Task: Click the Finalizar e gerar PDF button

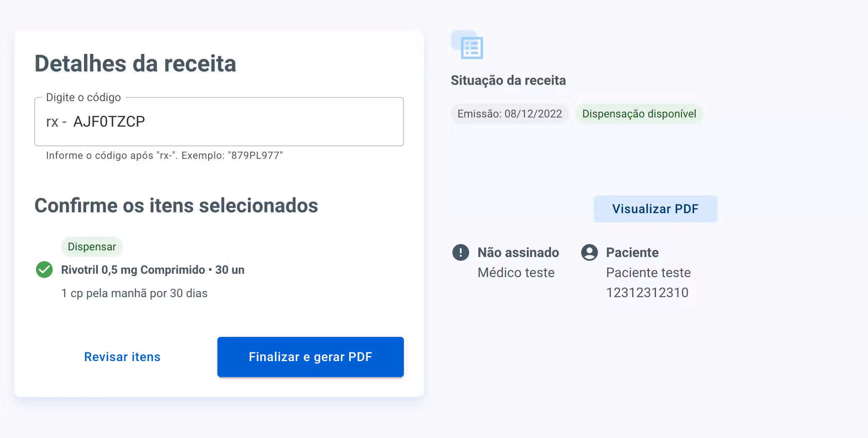Action: (x=310, y=357)
